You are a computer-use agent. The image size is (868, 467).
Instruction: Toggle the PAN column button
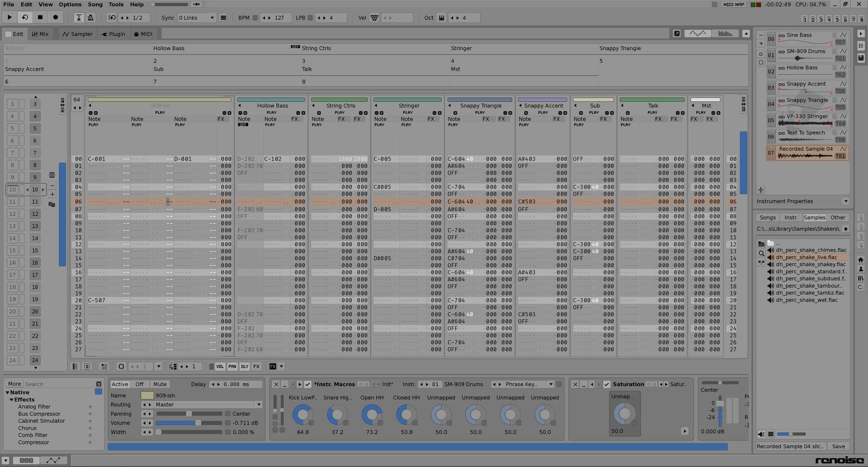click(x=232, y=367)
